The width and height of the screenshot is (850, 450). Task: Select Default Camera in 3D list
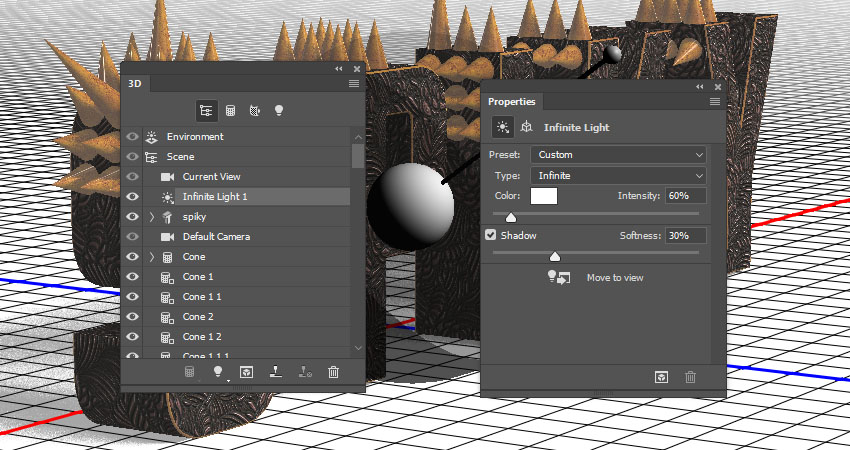tap(247, 237)
